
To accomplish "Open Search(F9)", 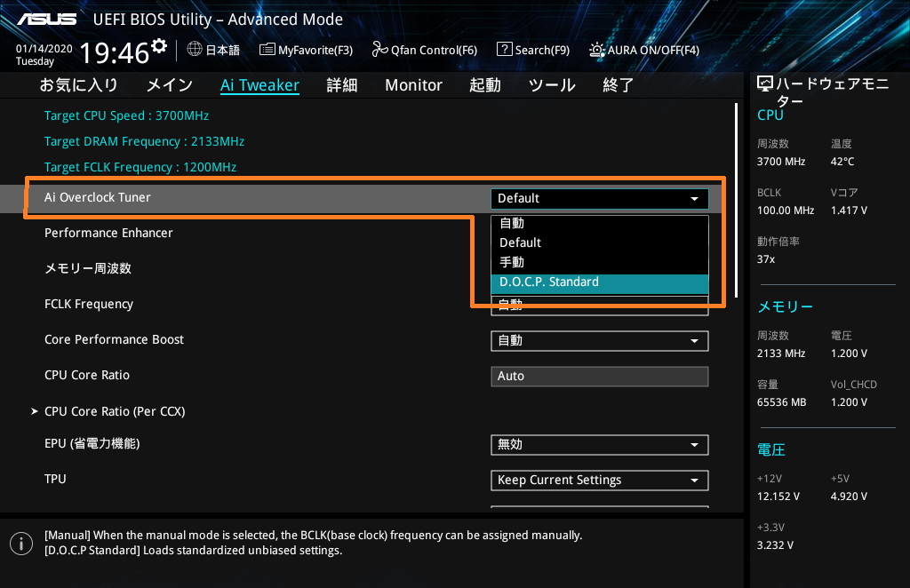I will (533, 50).
